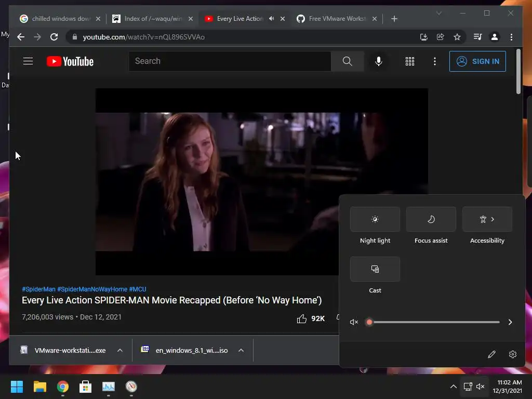
Task: Type in the YouTube Search field
Action: click(x=230, y=61)
